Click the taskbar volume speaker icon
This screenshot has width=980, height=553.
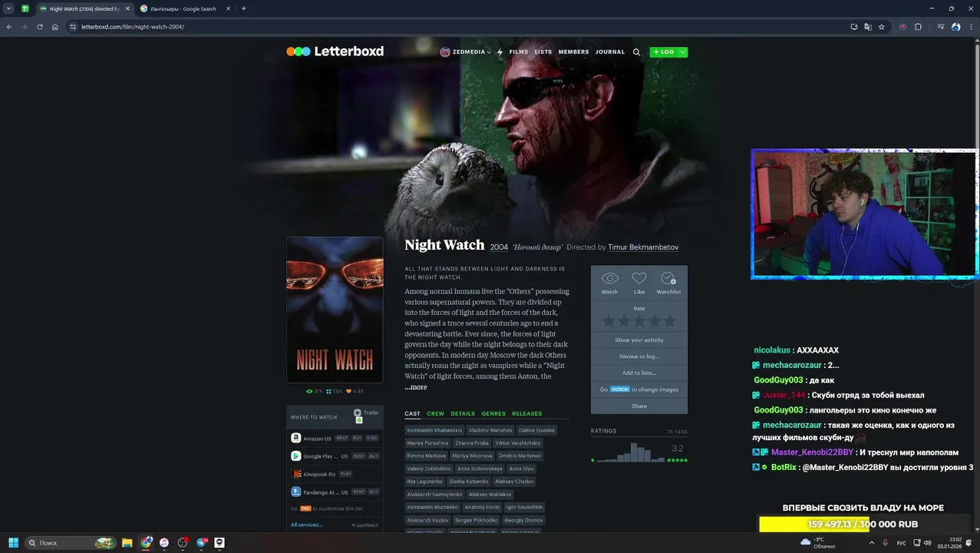point(927,542)
